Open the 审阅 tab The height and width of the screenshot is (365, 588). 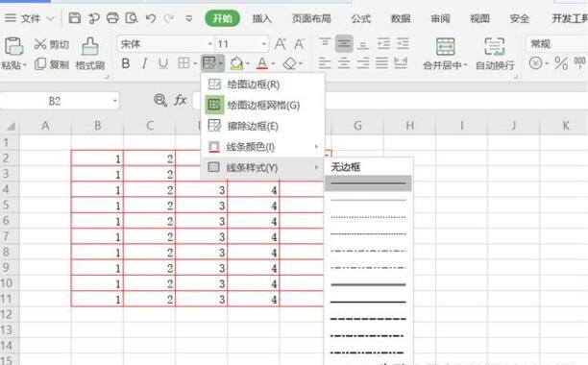[x=440, y=18]
